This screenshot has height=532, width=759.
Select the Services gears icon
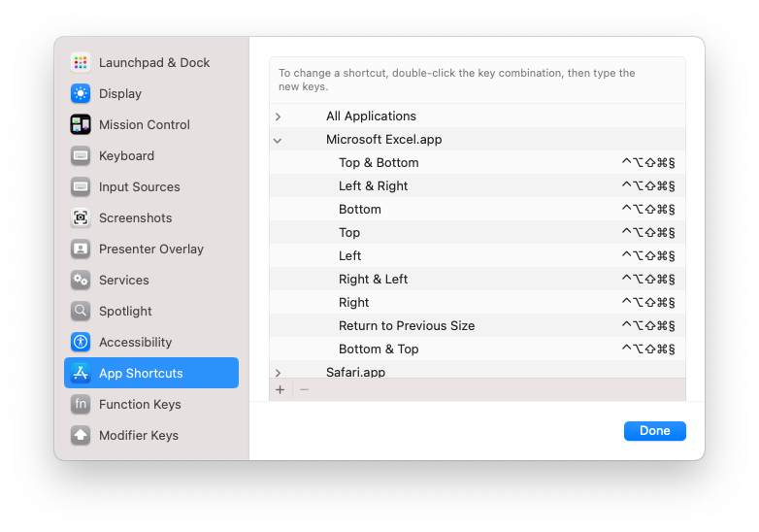[x=81, y=280]
